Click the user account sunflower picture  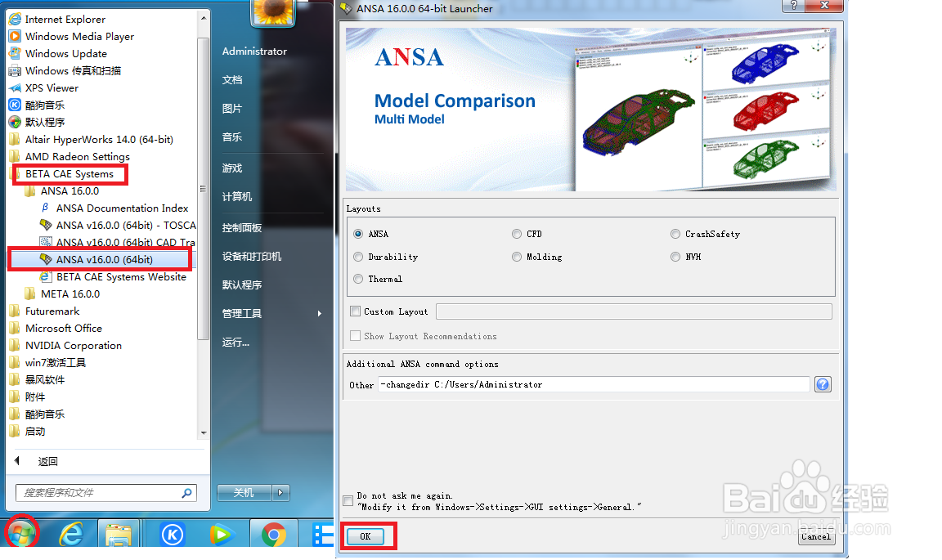point(273,12)
